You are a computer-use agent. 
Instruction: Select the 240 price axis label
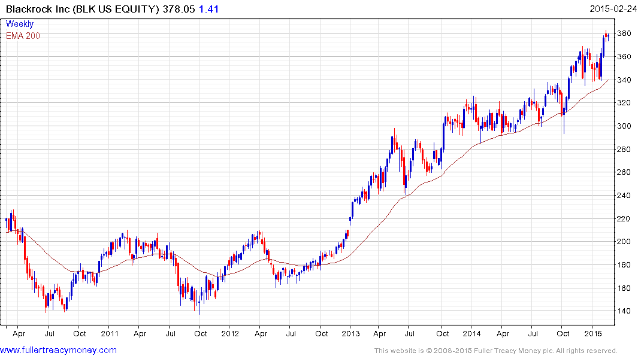point(624,195)
